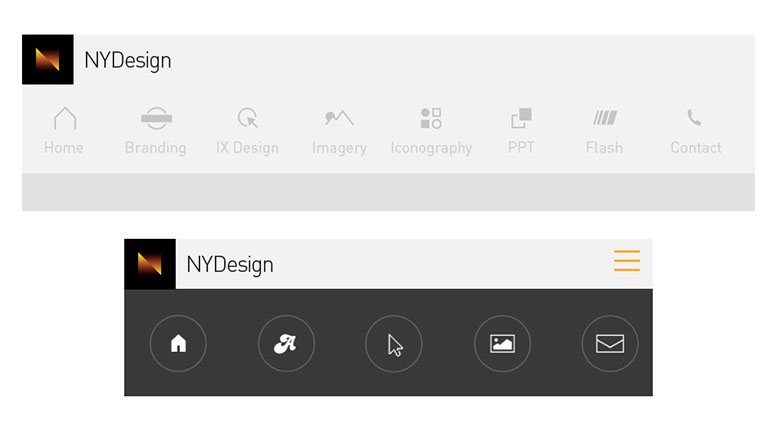Click the NYDesign title in top header
This screenshot has height=427, width=777.
coord(128,61)
